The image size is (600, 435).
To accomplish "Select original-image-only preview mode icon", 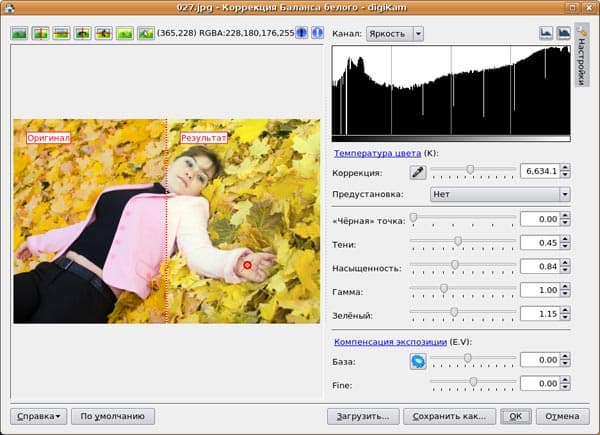I will click(19, 33).
